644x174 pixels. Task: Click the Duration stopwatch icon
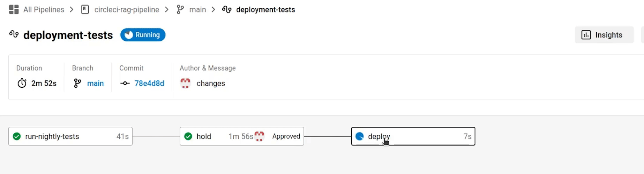pos(22,83)
